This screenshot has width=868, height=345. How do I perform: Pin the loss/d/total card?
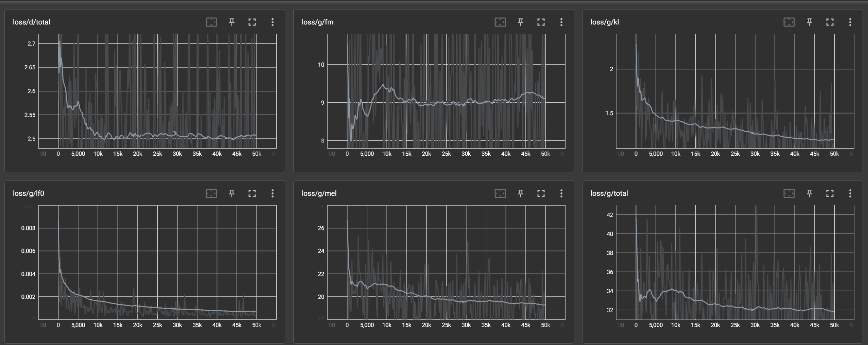(232, 22)
